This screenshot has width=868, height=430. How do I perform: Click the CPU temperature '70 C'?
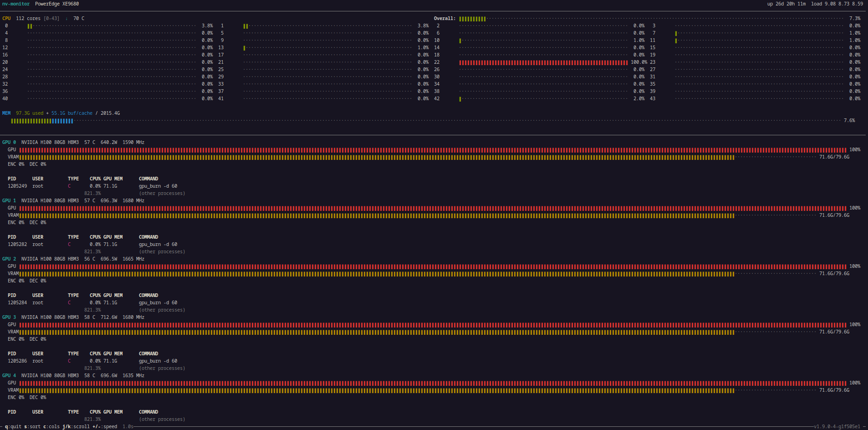click(79, 19)
